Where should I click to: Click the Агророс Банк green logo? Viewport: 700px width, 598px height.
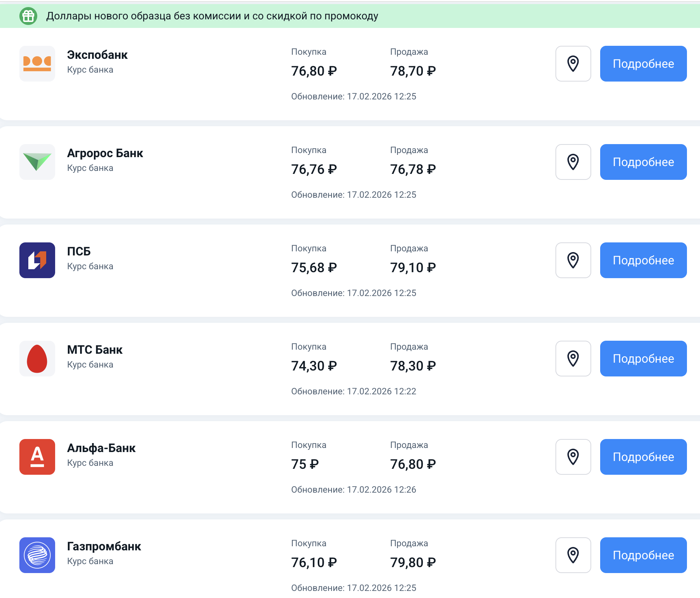[x=37, y=162]
